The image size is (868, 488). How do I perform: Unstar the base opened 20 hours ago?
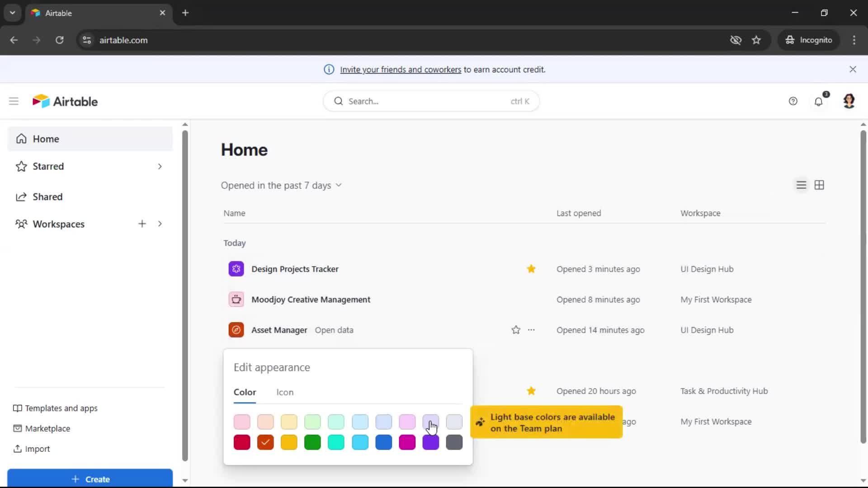point(531,391)
